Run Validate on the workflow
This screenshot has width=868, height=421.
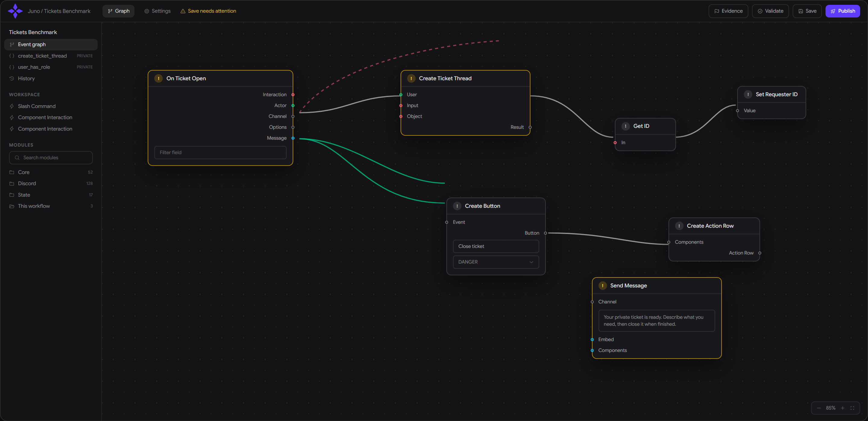click(x=770, y=11)
